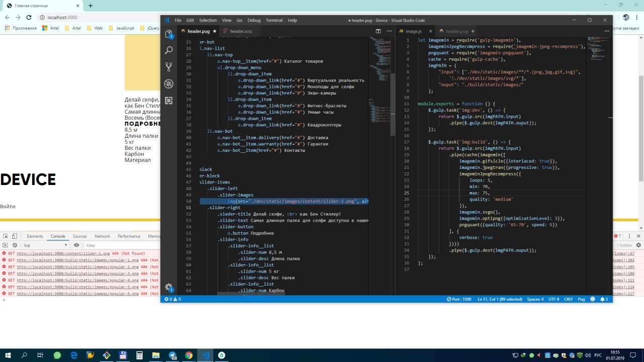Open the VS Code Explorer panel
Screen dimensions: 644x362
tap(169, 34)
